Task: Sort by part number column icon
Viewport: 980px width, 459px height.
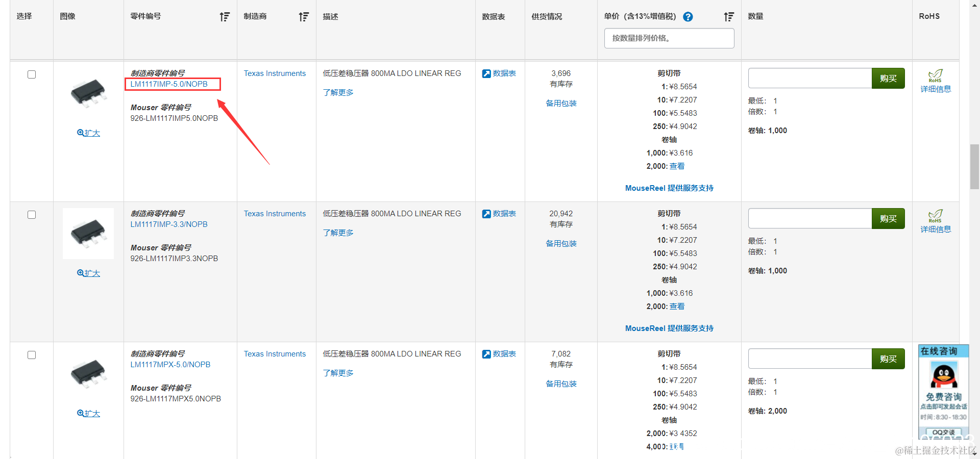Action: [x=225, y=17]
